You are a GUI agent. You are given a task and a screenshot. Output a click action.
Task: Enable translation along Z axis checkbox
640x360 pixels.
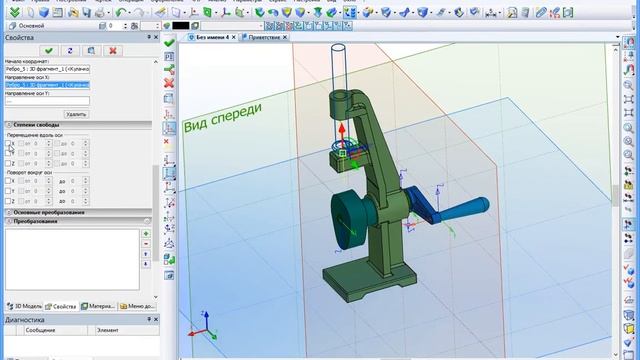click(8, 163)
